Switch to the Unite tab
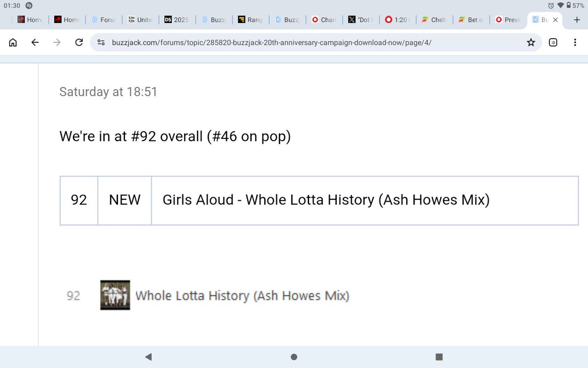 (140, 20)
